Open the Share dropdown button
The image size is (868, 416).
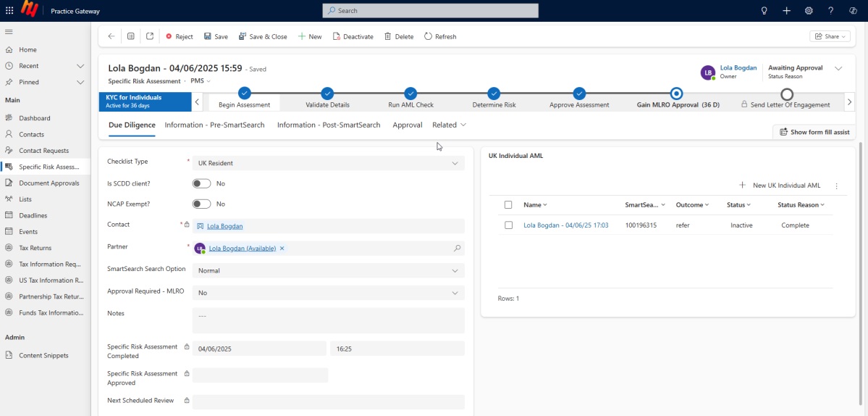click(x=830, y=36)
